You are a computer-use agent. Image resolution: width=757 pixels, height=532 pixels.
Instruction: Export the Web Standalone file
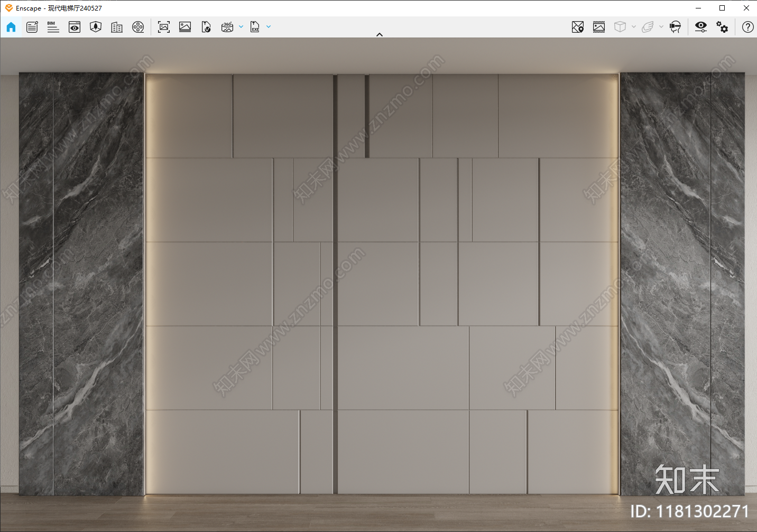[206, 27]
